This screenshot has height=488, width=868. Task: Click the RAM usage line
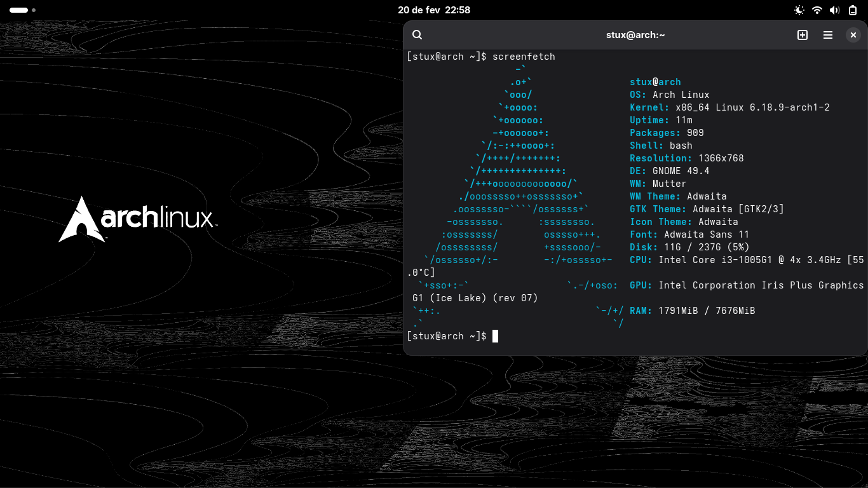692,311
